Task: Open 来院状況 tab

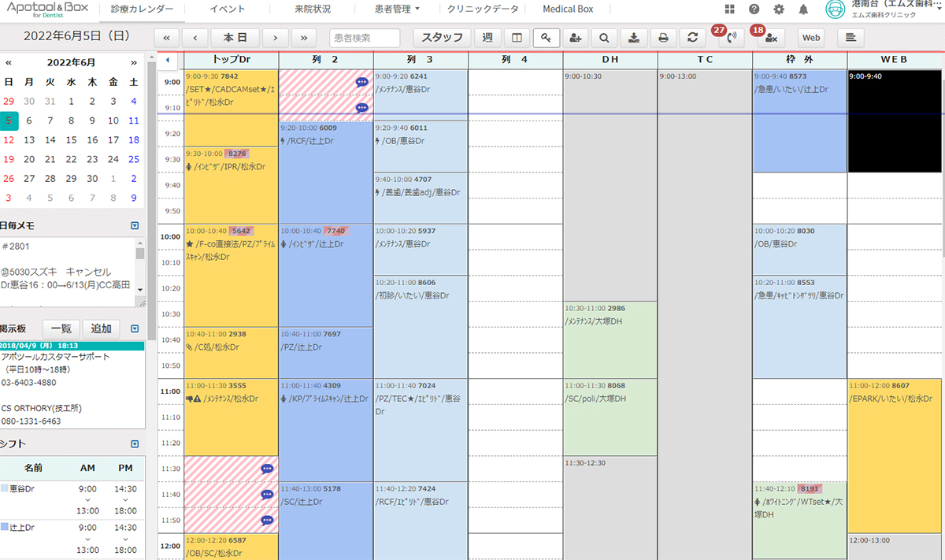Action: pyautogui.click(x=314, y=9)
